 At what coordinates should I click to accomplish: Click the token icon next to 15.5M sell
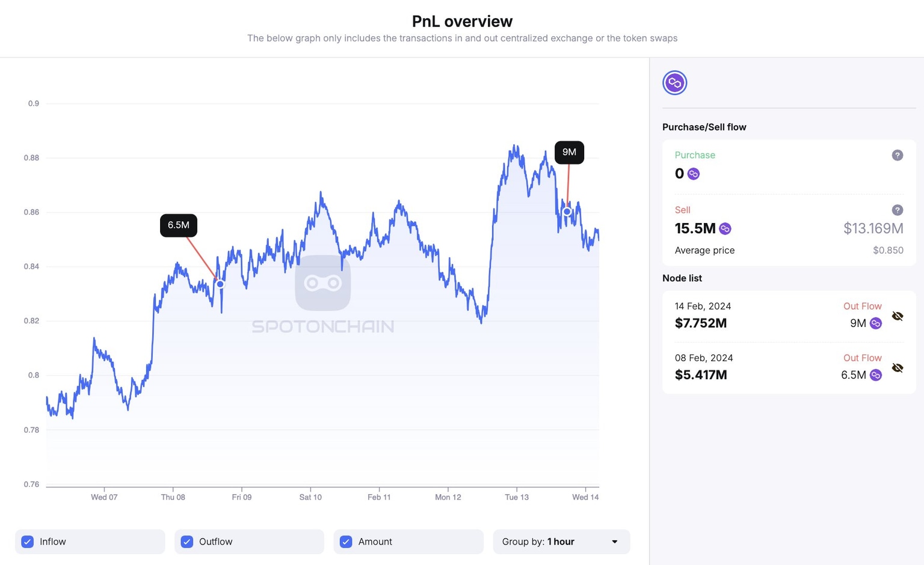[725, 228]
